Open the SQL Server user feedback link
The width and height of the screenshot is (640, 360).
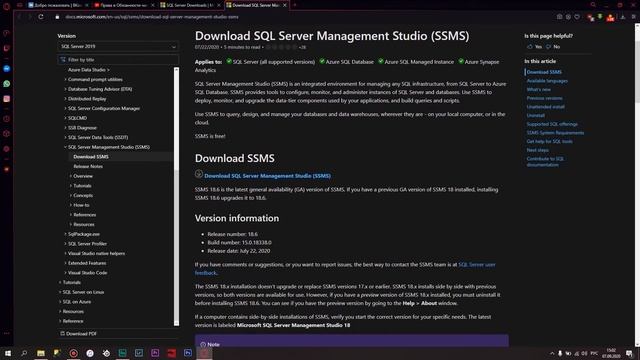tap(477, 264)
